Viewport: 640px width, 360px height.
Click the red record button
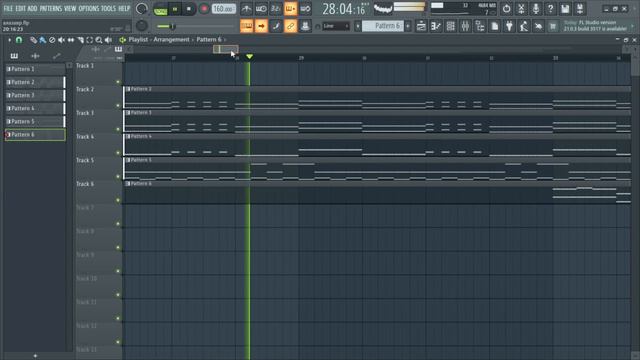[204, 9]
